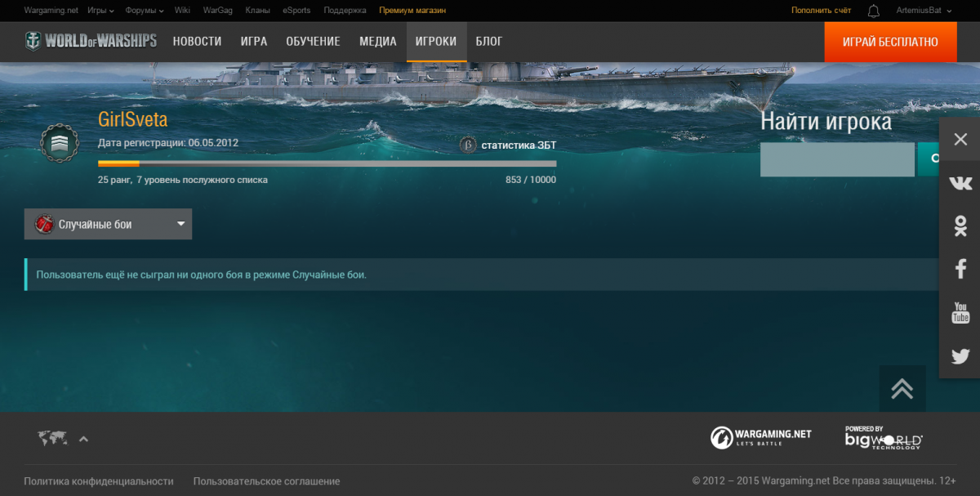
Task: Click the 853 / 10000 progress value
Action: (x=531, y=180)
